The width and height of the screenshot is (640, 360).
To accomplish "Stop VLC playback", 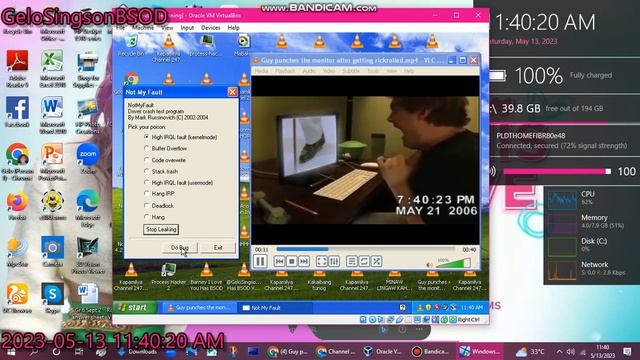I will (291, 261).
